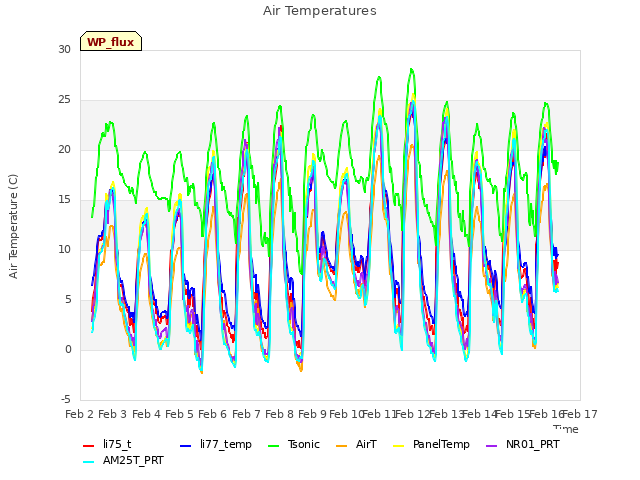Click the -5 y-axis tick label

[66, 400]
